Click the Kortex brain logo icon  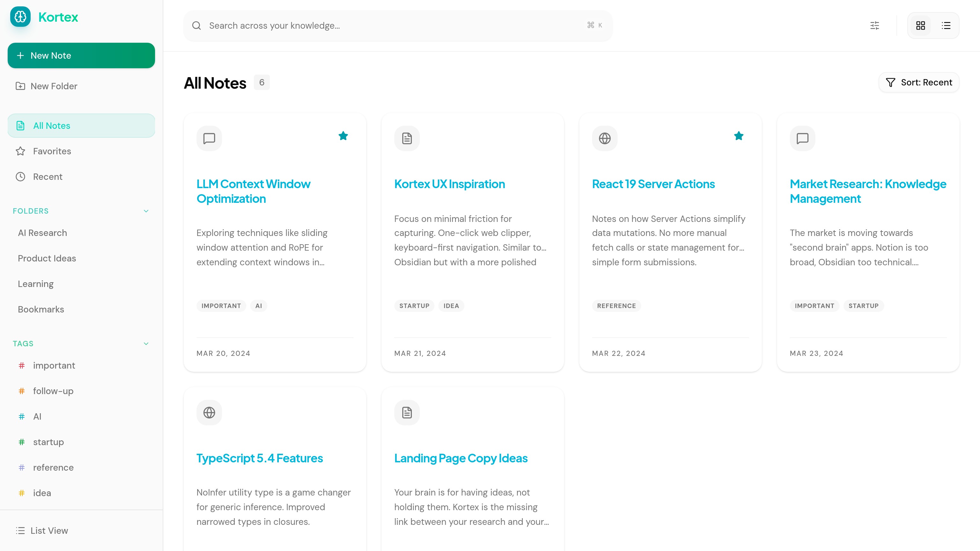[x=20, y=17]
